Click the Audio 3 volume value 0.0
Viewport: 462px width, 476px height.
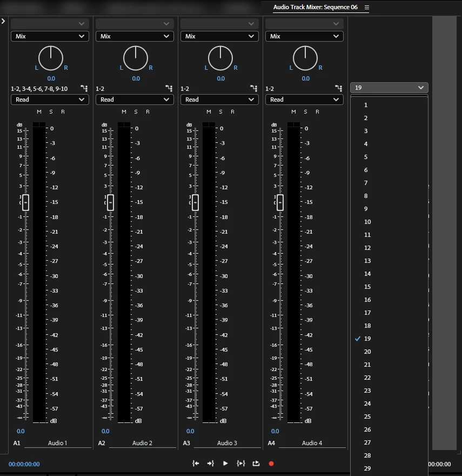tap(190, 431)
